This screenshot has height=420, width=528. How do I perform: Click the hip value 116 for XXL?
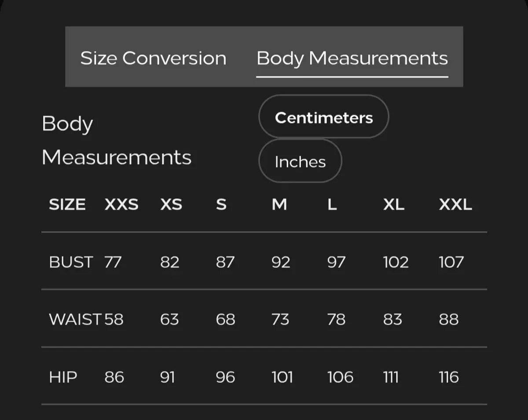pyautogui.click(x=449, y=377)
